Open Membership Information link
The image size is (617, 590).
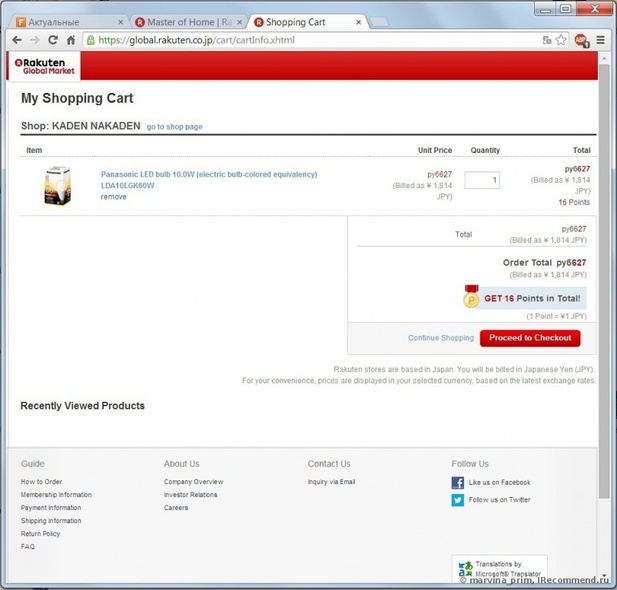click(56, 495)
